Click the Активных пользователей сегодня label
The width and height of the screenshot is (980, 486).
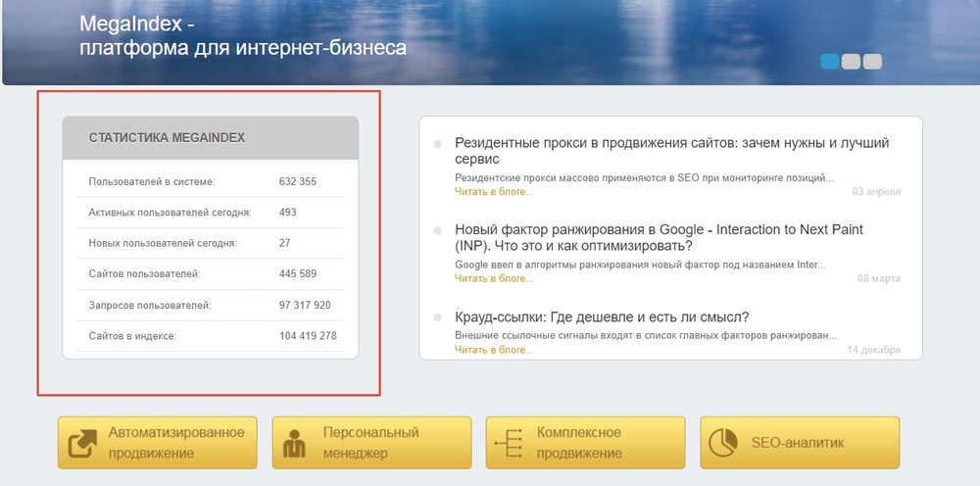(170, 213)
